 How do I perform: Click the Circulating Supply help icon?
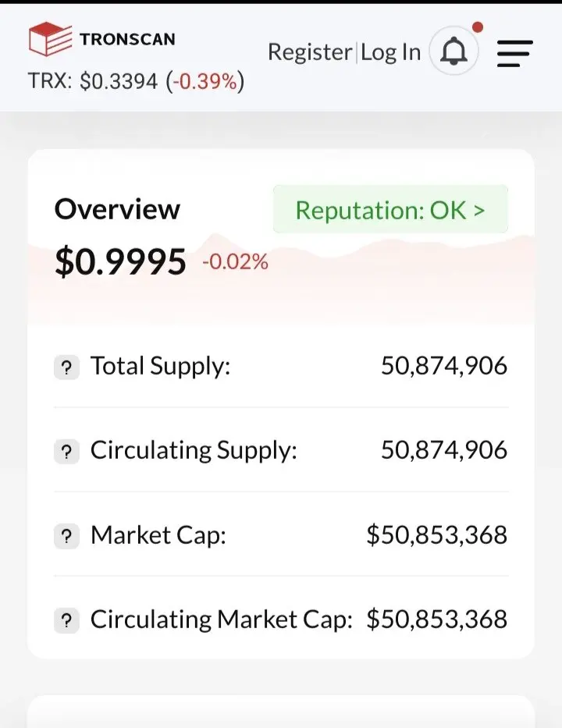click(x=66, y=452)
